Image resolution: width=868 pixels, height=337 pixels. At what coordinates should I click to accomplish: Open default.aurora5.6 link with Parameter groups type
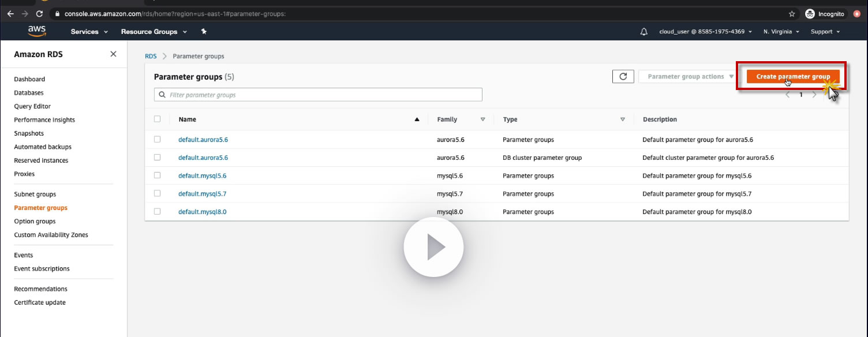tap(203, 140)
